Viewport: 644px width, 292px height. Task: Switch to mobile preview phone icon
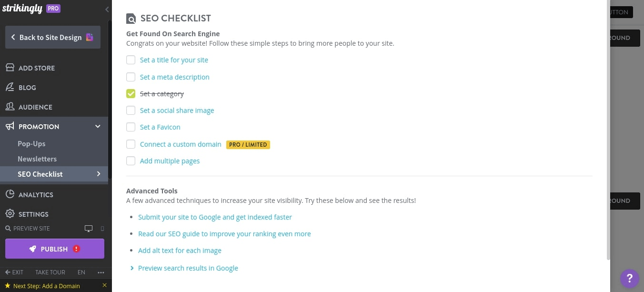click(x=102, y=228)
